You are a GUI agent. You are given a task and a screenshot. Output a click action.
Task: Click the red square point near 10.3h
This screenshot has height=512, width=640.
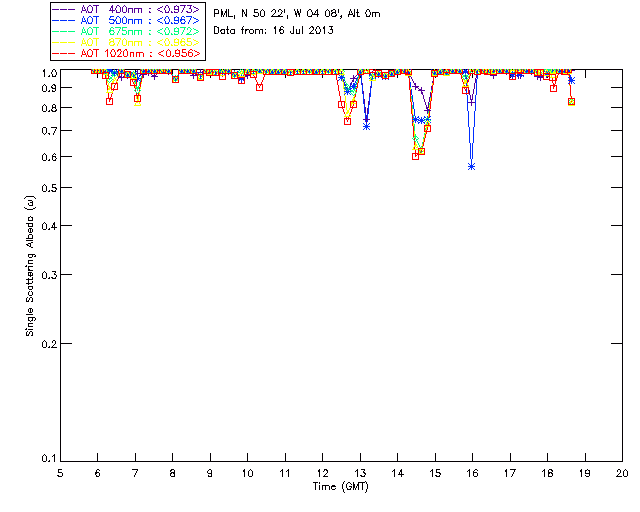point(259,87)
